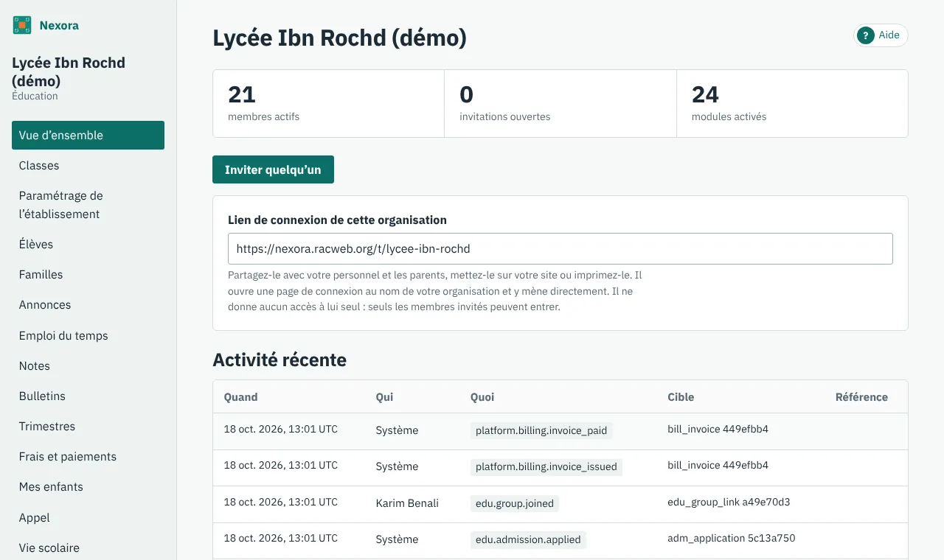Open the Aide help button

pos(881,35)
